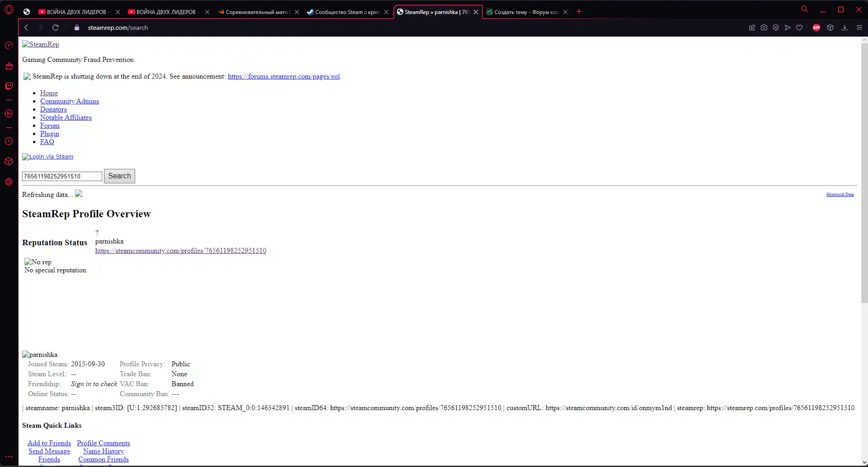Click the SteamID search input field
Image resolution: width=868 pixels, height=467 pixels.
click(62, 176)
